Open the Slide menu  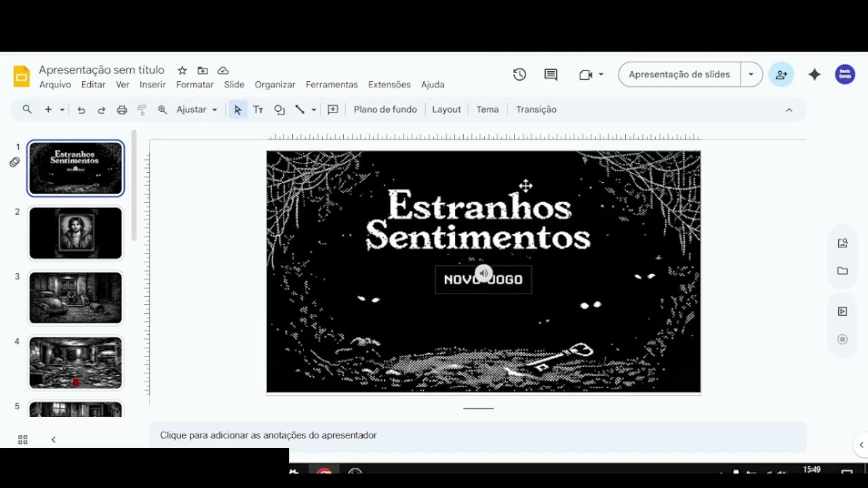point(234,85)
